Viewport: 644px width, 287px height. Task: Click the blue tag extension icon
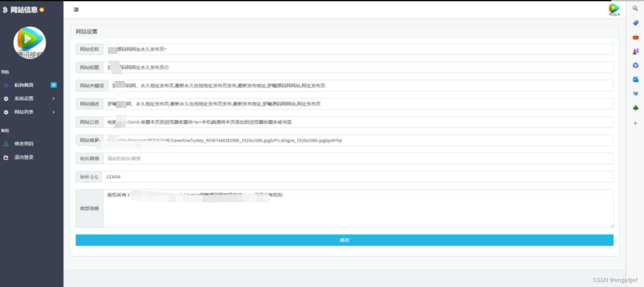tap(635, 23)
